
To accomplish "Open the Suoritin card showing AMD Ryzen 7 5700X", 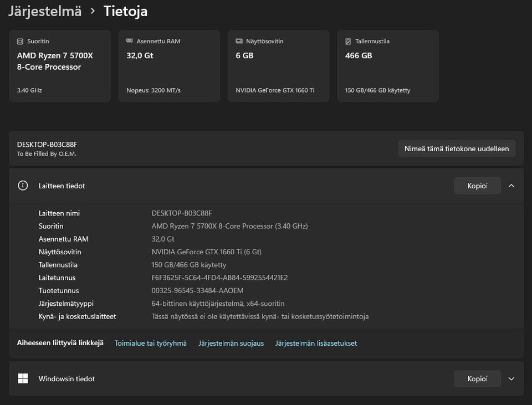I will click(60, 66).
